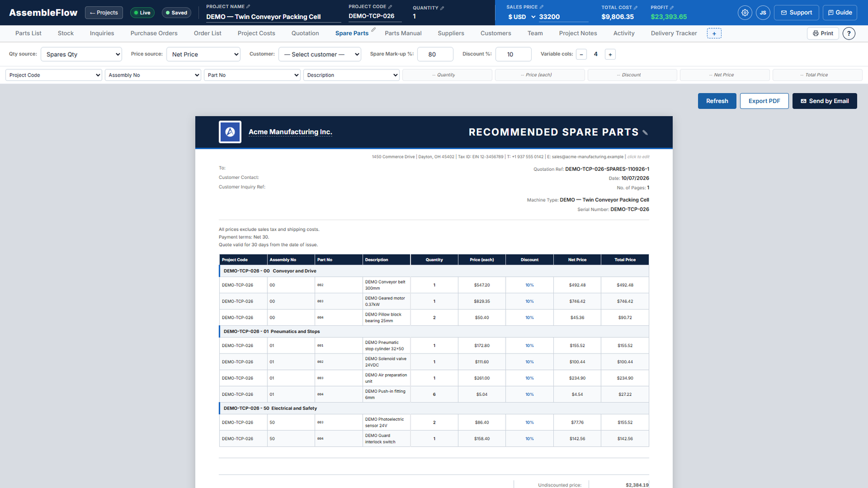Click Acme Manufacturing Inc. company name
Image resolution: width=868 pixels, height=488 pixels.
(290, 132)
